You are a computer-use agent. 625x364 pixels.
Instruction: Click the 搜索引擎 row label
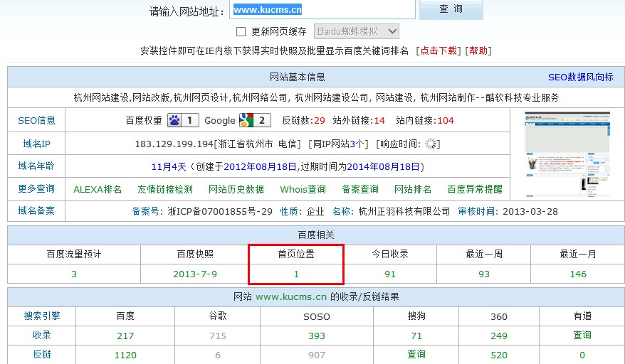tap(42, 316)
